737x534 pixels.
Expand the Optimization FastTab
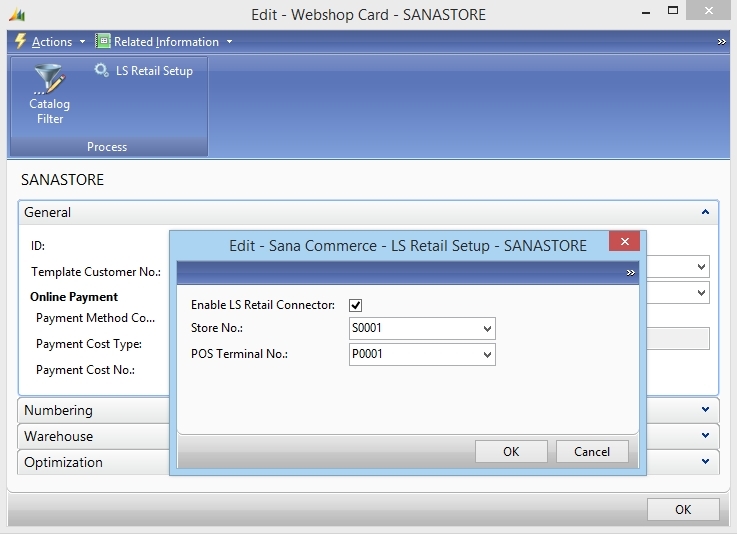(705, 461)
